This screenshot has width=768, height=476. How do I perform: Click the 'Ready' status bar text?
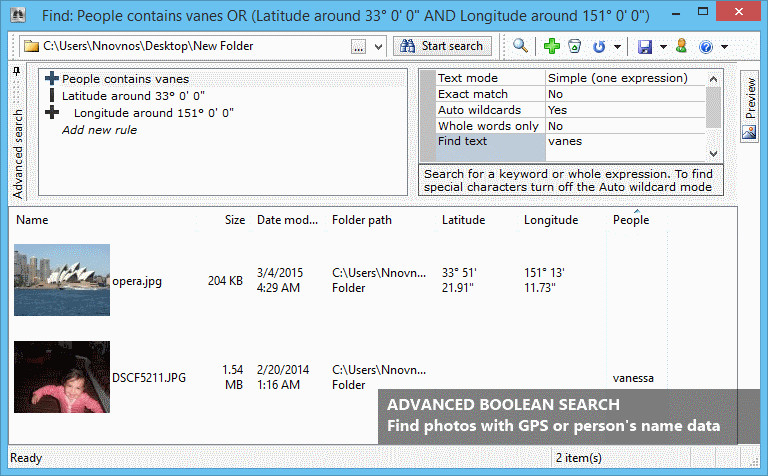[26, 458]
